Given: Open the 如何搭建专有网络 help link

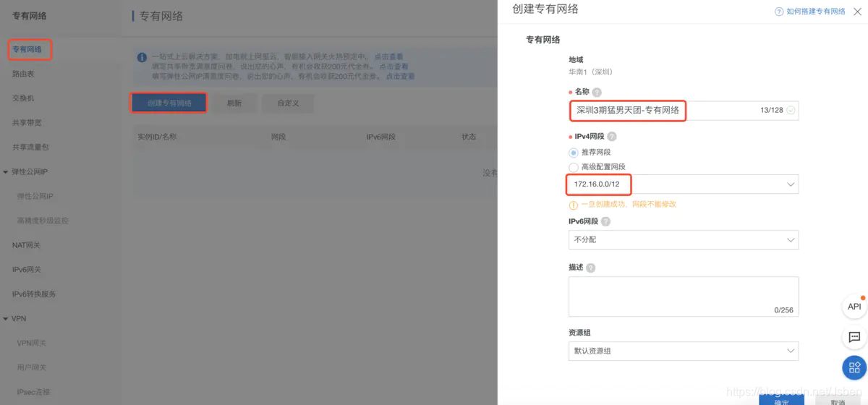Looking at the screenshot, I should [816, 12].
